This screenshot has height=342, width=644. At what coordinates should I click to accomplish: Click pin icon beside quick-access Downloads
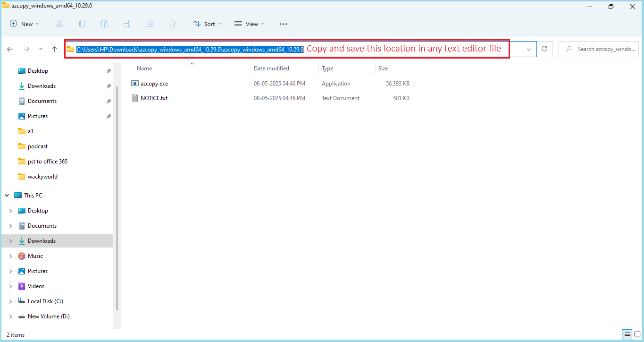[109, 86]
